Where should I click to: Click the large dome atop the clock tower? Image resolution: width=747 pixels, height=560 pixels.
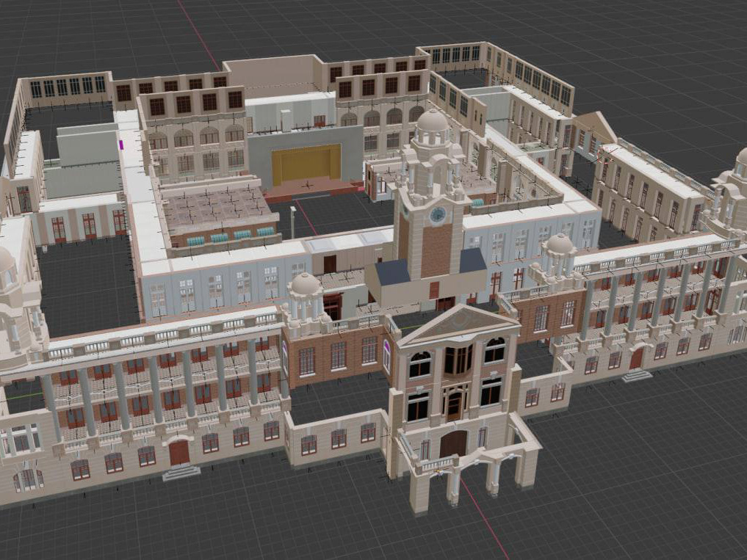[432, 120]
